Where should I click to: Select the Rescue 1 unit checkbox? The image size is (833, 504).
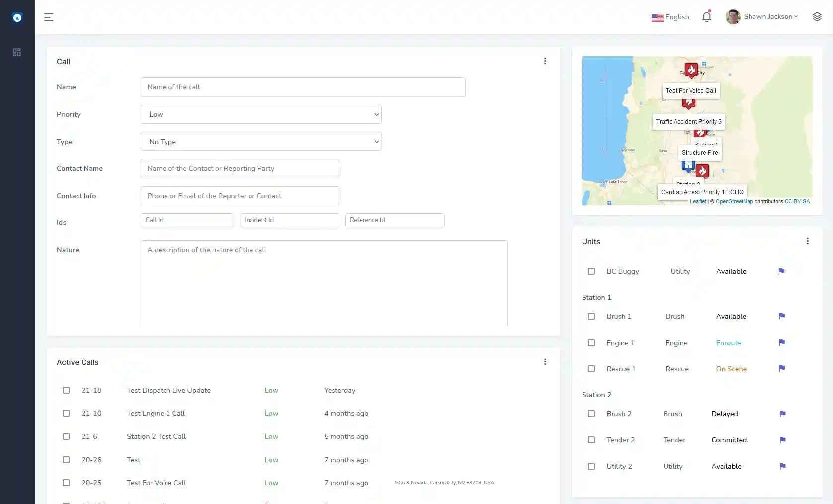591,369
